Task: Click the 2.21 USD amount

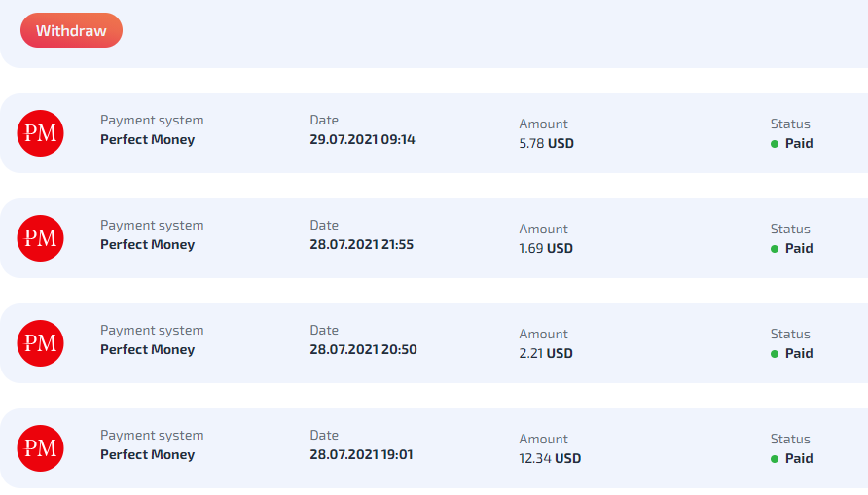Action: coord(546,353)
